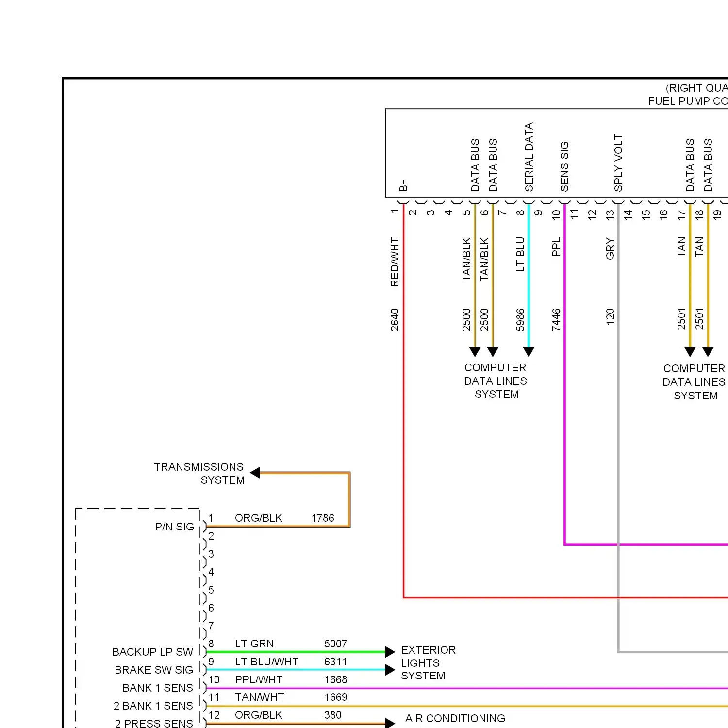Click the arrowhead pointing to TRANSMISSIONS SYSTEM
The width and height of the screenshot is (728, 728).
[x=255, y=472]
